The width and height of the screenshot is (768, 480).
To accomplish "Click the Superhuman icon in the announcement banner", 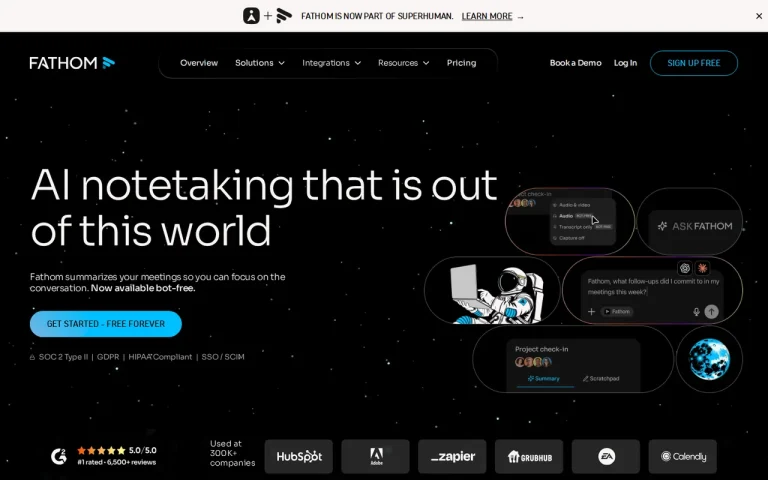I will coord(251,16).
